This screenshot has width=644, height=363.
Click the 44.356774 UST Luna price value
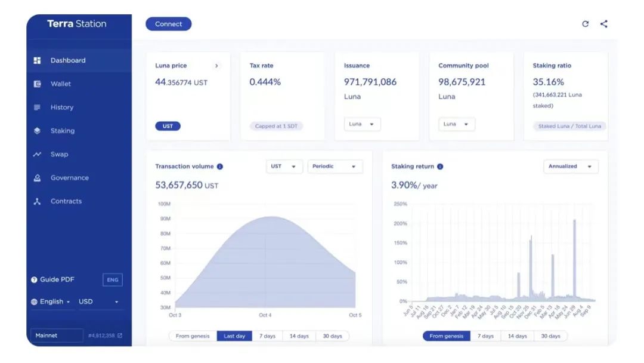click(181, 82)
